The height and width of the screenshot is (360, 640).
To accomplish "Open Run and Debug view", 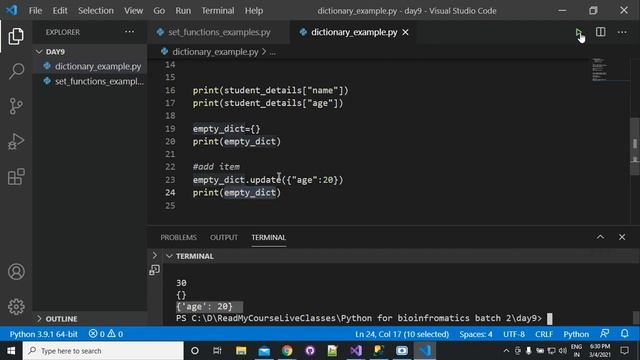I will point(16,142).
